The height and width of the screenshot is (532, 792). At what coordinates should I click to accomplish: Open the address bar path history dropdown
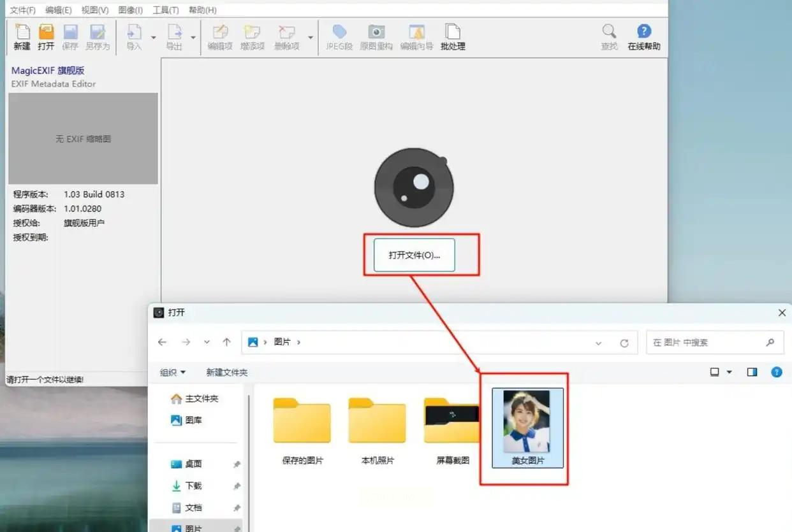tap(598, 343)
